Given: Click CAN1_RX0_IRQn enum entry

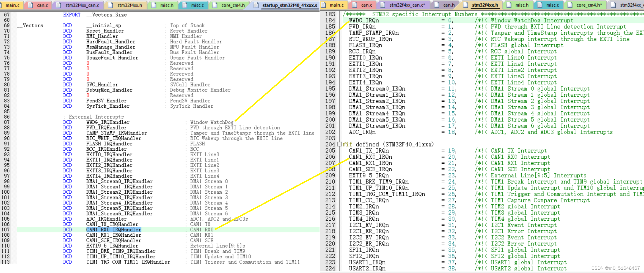Looking at the screenshot, I should pos(370,157).
